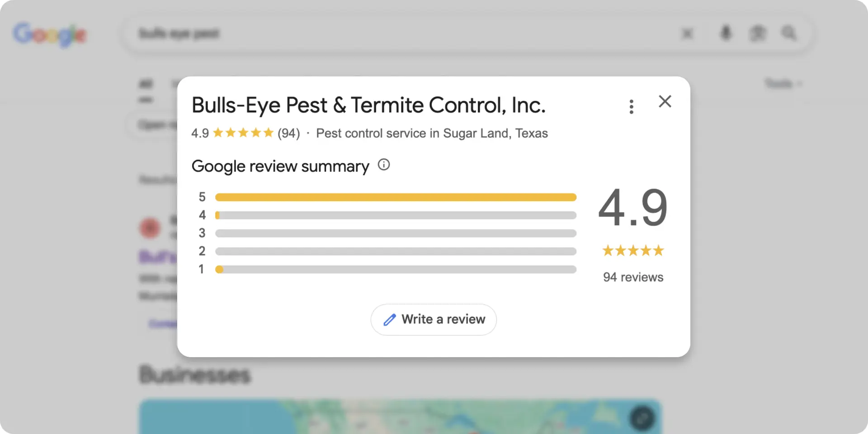
Task: Select the 4-star rating bar
Action: (x=396, y=215)
